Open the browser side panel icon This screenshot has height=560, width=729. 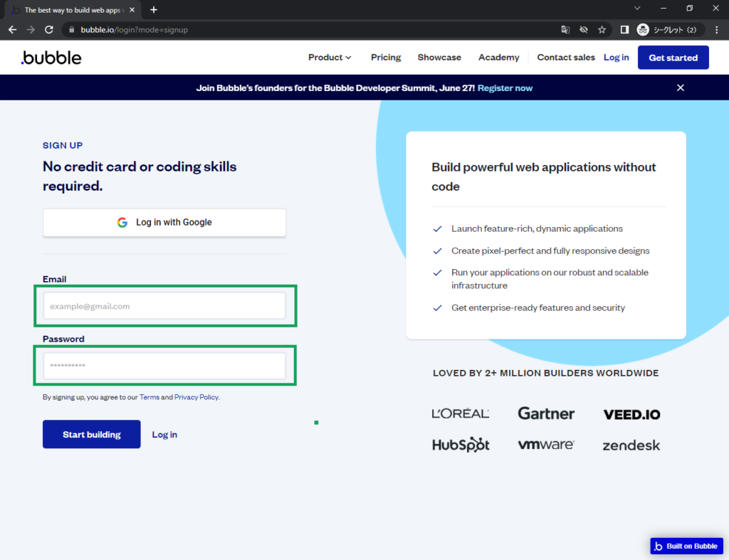624,30
